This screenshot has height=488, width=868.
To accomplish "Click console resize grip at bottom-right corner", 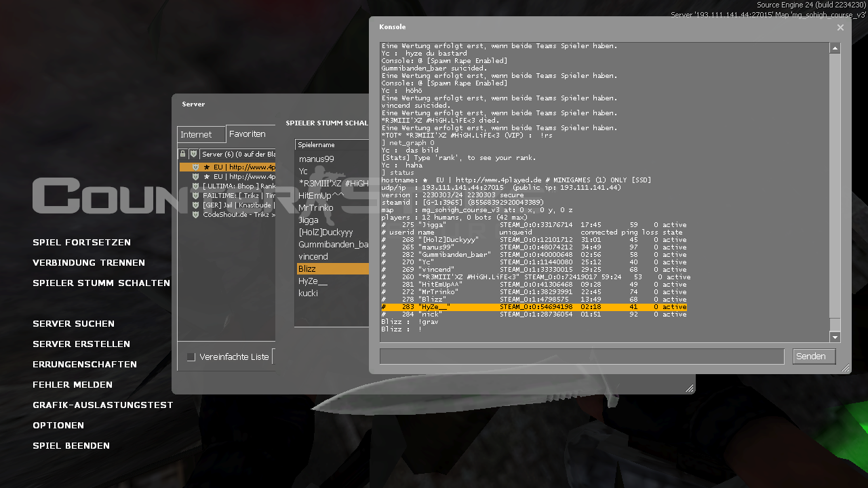I will pyautogui.click(x=845, y=368).
